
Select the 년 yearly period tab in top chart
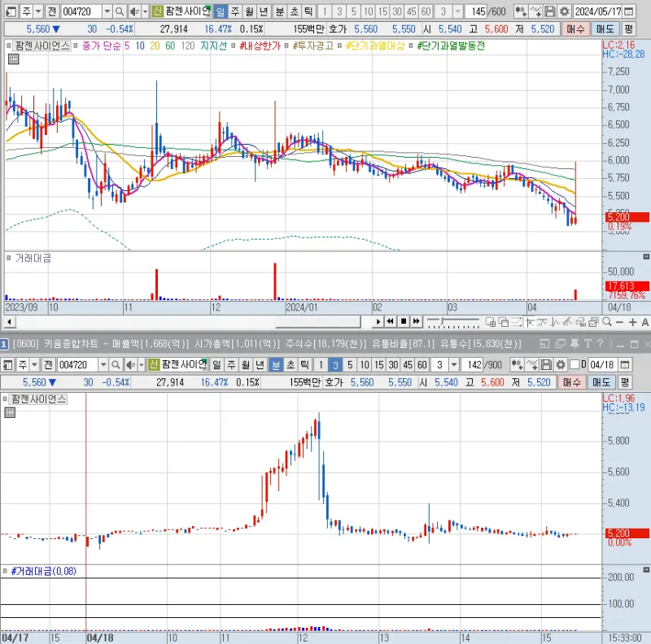263,11
